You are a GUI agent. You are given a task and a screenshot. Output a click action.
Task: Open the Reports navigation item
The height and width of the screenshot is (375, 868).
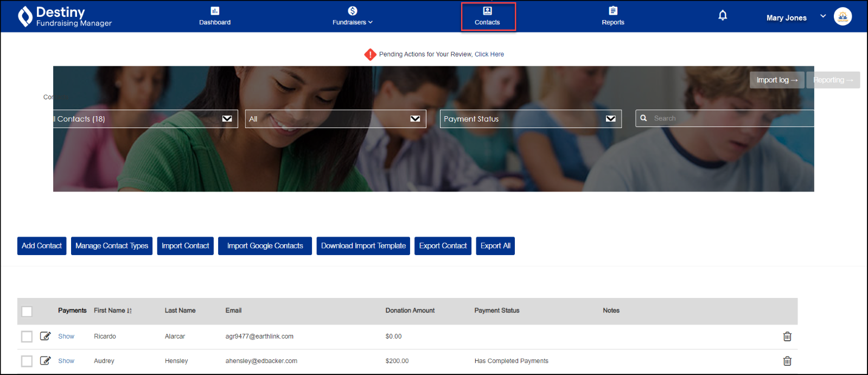point(613,16)
